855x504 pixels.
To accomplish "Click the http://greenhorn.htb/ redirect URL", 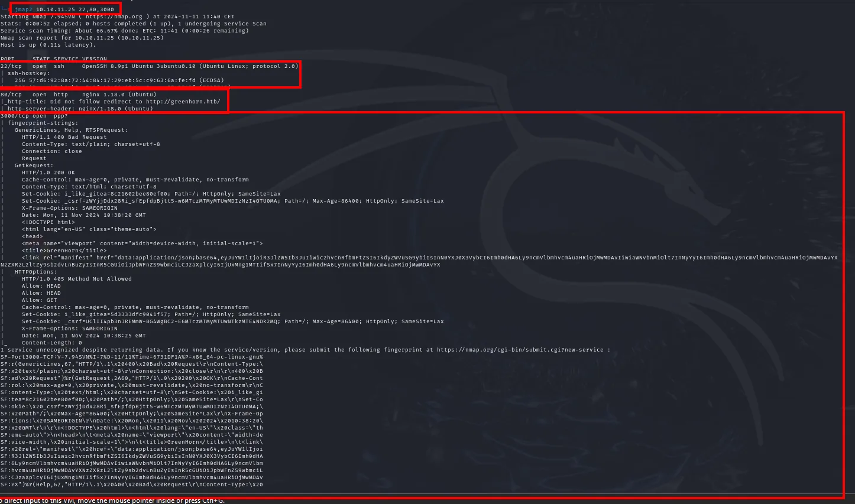I will click(183, 102).
